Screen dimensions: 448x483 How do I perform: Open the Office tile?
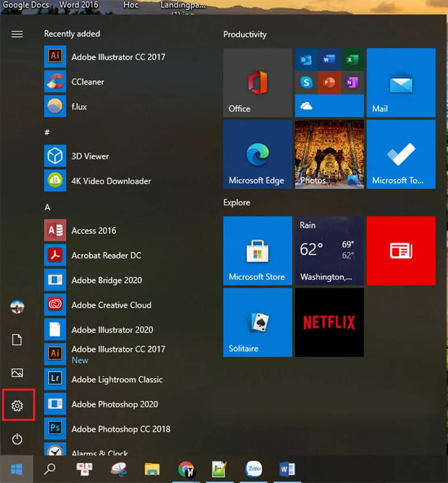[258, 83]
